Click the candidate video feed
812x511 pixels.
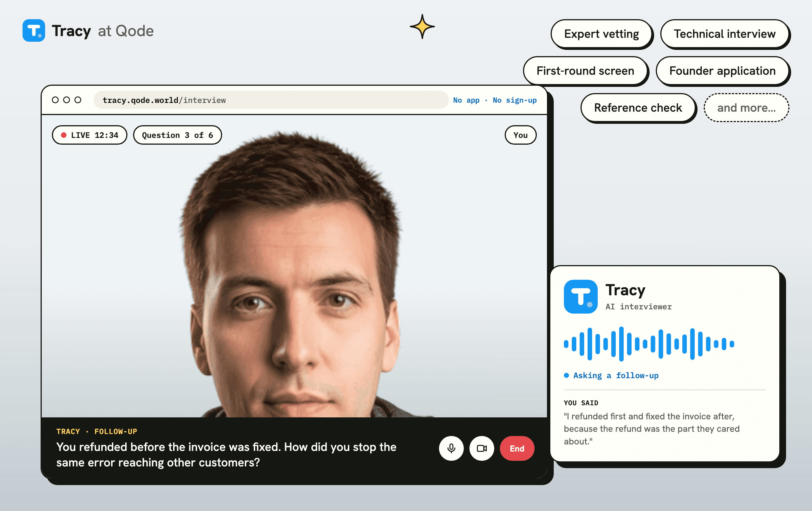(294, 266)
